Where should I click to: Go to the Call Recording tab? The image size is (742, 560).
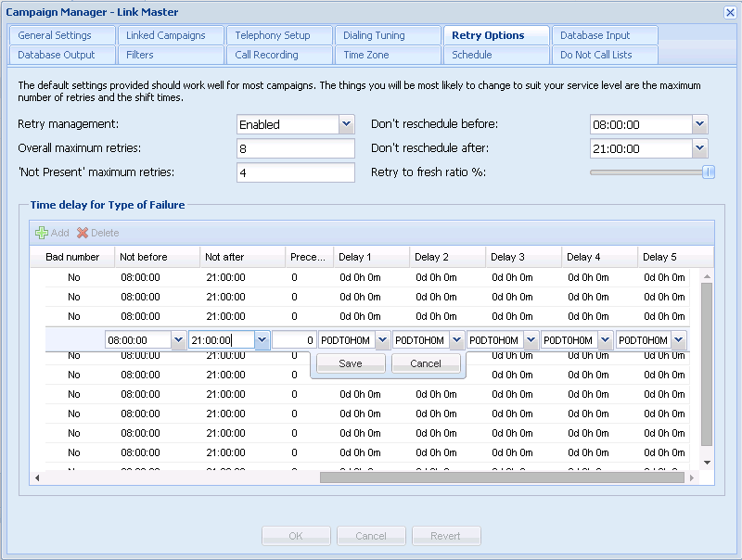coord(279,55)
